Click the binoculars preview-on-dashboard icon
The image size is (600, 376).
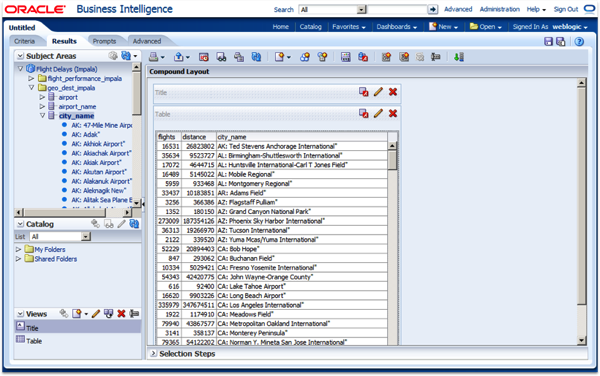[x=221, y=57]
